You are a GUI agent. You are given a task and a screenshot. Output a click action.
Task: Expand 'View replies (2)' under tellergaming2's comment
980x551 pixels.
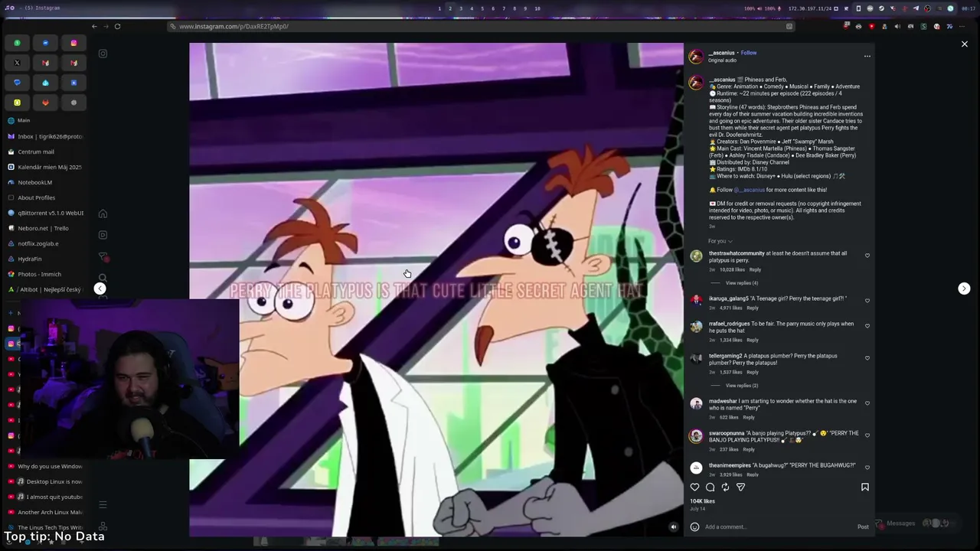(741, 386)
